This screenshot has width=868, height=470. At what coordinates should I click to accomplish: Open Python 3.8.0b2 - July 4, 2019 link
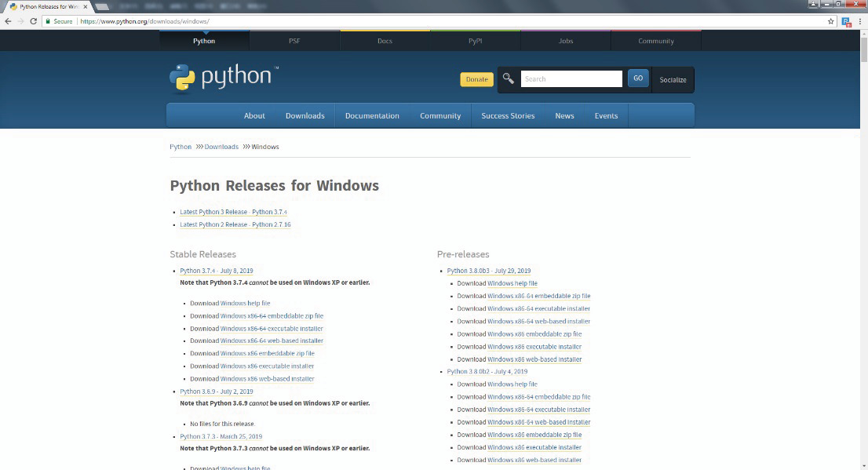(487, 371)
